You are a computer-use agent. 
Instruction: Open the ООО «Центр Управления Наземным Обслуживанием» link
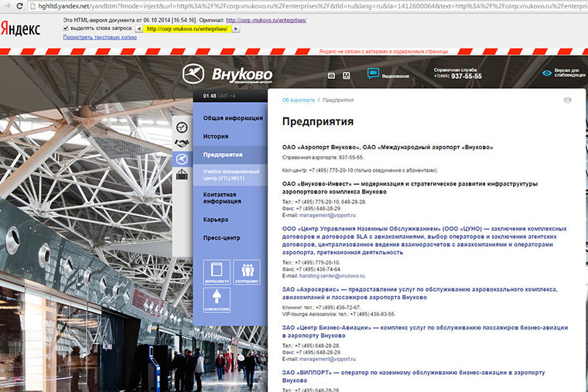(x=425, y=240)
